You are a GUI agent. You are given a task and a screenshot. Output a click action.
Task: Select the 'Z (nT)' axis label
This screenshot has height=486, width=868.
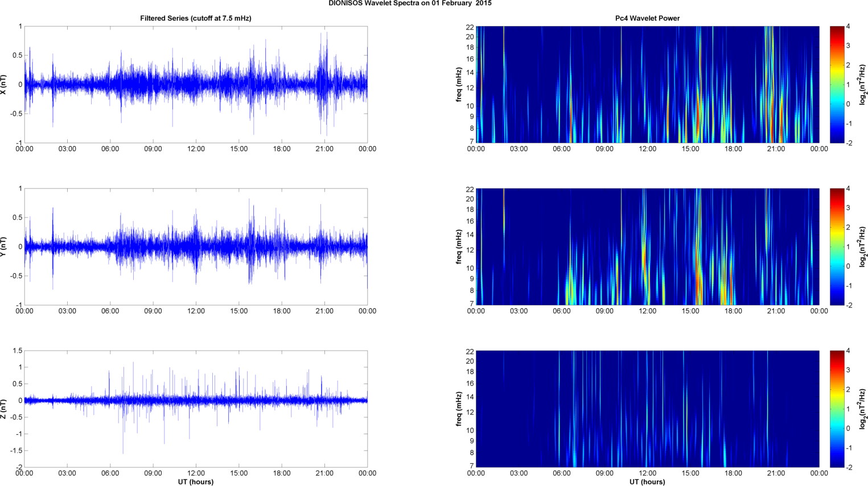4,409
